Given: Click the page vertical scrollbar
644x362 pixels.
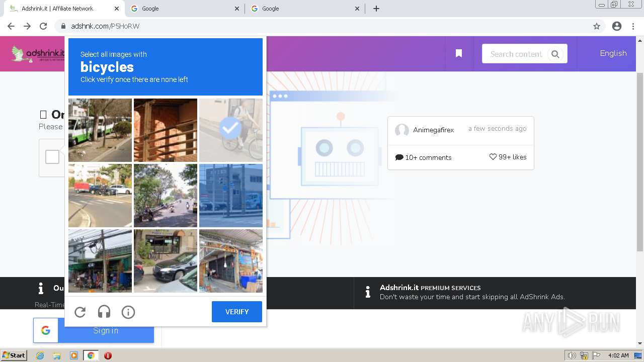Looking at the screenshot, I should [x=640, y=162].
